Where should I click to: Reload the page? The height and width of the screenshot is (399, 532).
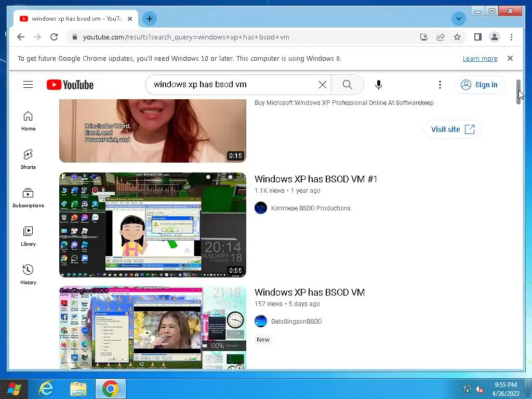click(x=54, y=37)
